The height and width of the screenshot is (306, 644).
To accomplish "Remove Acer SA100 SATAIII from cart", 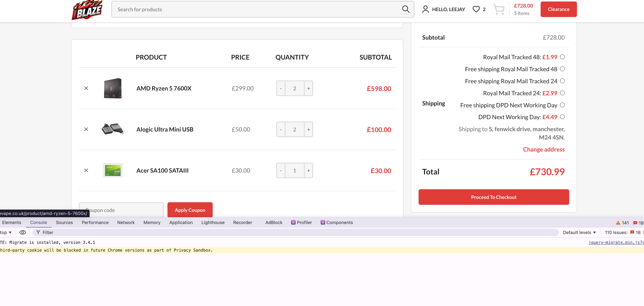I will [86, 170].
